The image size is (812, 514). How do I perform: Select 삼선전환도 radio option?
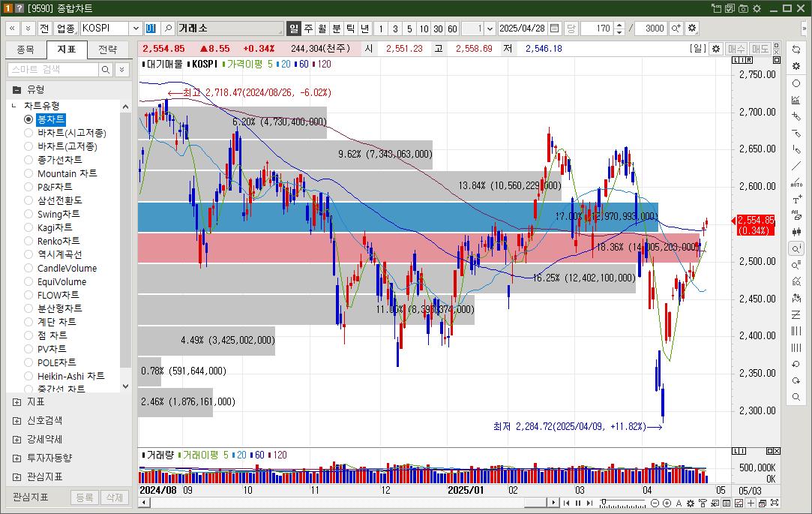[x=28, y=200]
